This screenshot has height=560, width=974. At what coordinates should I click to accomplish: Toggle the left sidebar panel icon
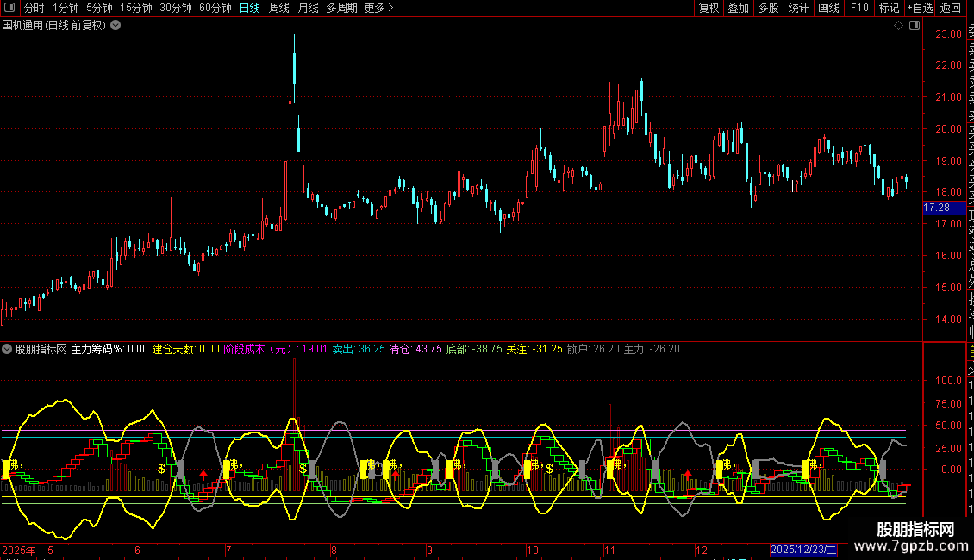click(x=8, y=8)
